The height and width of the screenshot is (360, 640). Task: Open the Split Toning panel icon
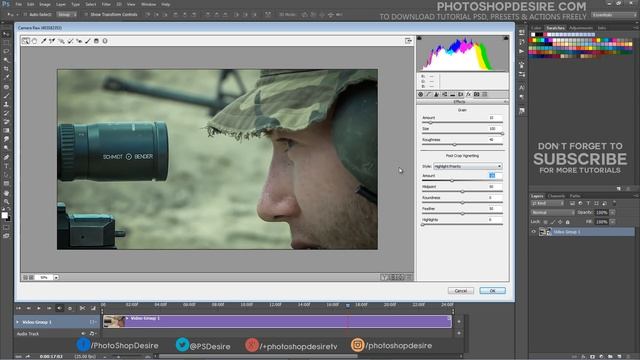click(x=452, y=94)
